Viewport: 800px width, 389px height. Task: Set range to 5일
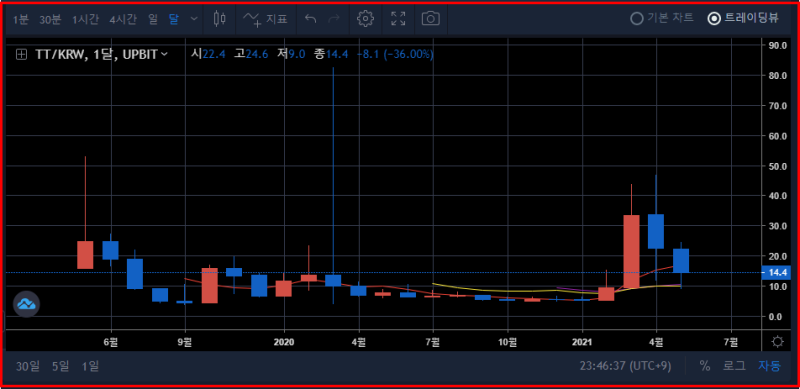point(60,366)
